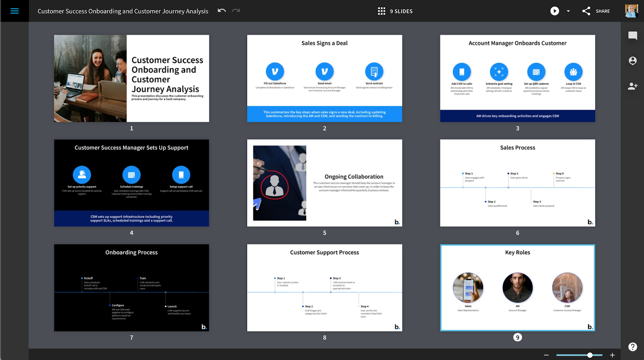Select the Onboarding Process slide

point(132,288)
